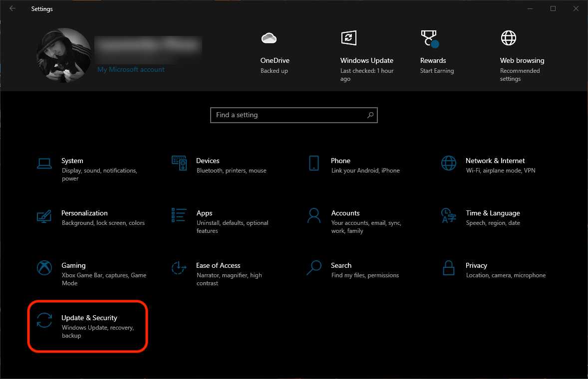Viewport: 588px width, 379px height.
Task: Open the Gaming Xbox icon
Action: pyautogui.click(x=44, y=268)
